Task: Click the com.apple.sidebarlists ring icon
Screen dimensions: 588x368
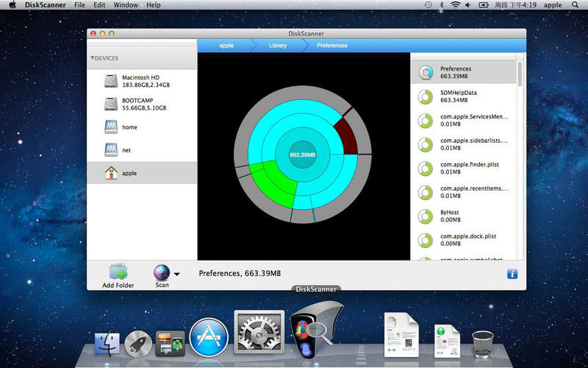Action: point(426,144)
